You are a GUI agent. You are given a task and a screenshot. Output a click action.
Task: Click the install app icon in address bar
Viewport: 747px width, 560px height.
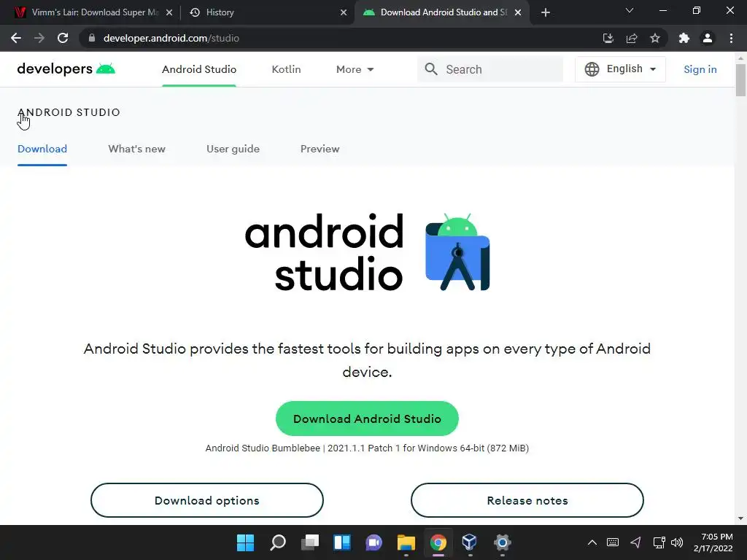pos(608,38)
